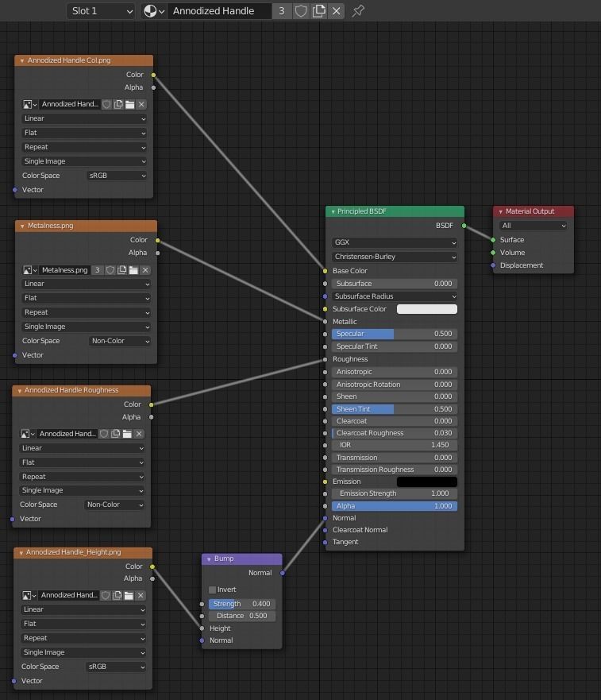Browse image icon in Metalness.png node
Viewport: 601px width, 700px height.
coord(30,270)
